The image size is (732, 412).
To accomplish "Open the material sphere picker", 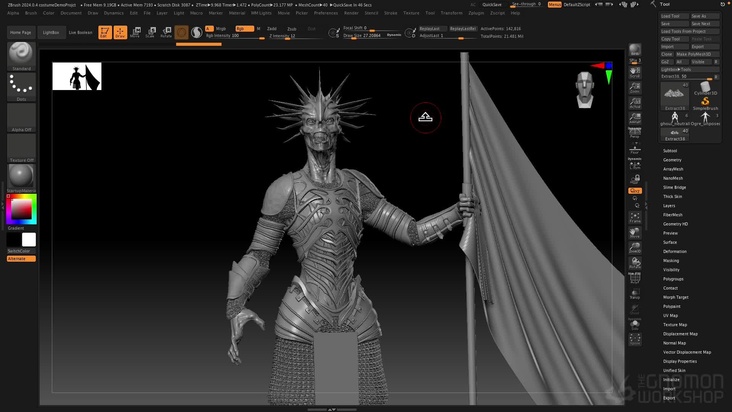I will click(x=21, y=178).
